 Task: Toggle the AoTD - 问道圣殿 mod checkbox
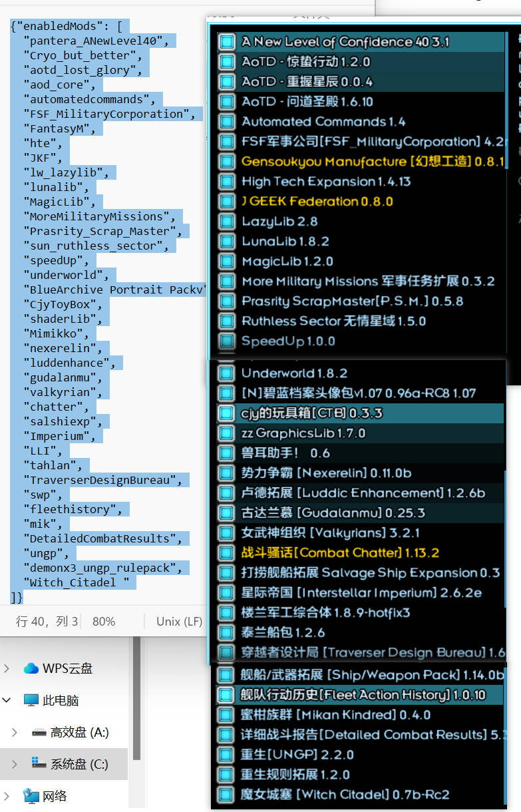[x=227, y=102]
